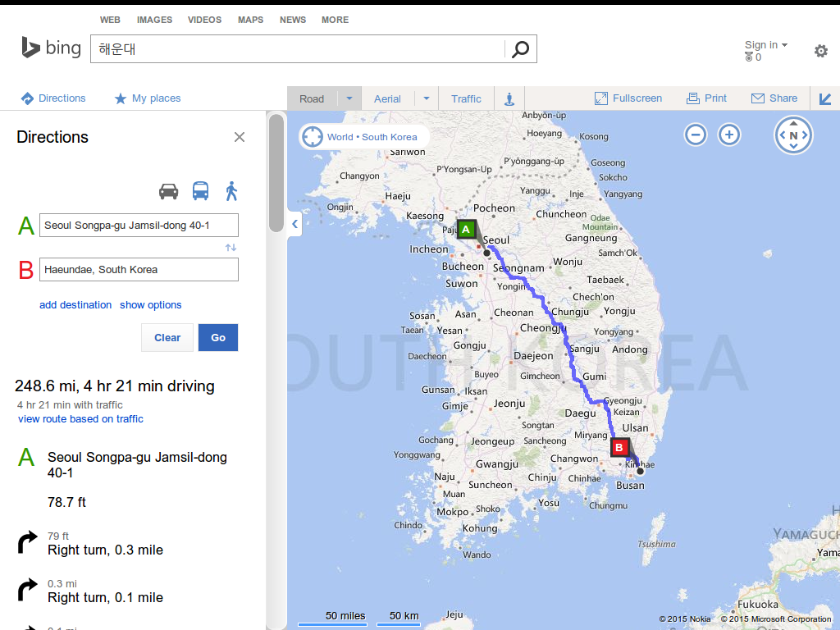Open the WEB search tab
This screenshot has width=840, height=630.
coord(110,20)
